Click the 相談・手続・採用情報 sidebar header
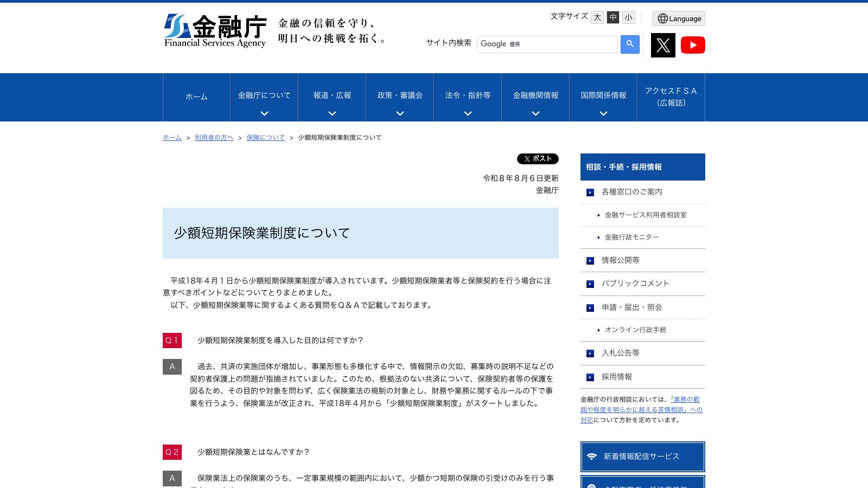868x488 pixels. point(643,167)
